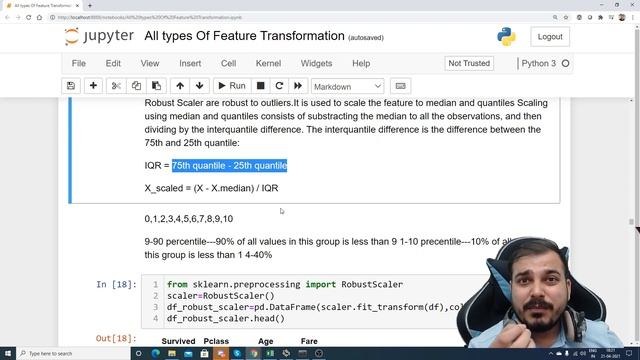
Task: Open the Windows Start menu
Action: pyautogui.click(x=8, y=353)
